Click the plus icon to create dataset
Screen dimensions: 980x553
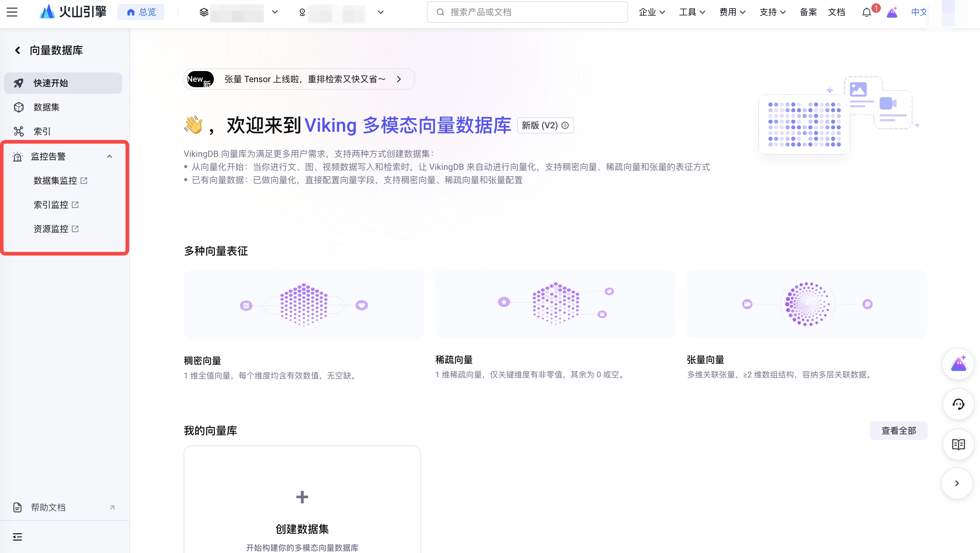click(x=302, y=497)
